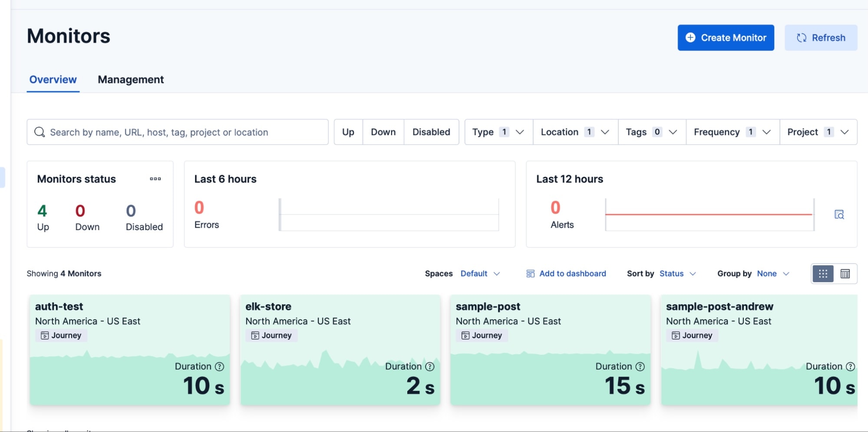Expand the Frequency filter dropdown
The width and height of the screenshot is (868, 432).
731,132
